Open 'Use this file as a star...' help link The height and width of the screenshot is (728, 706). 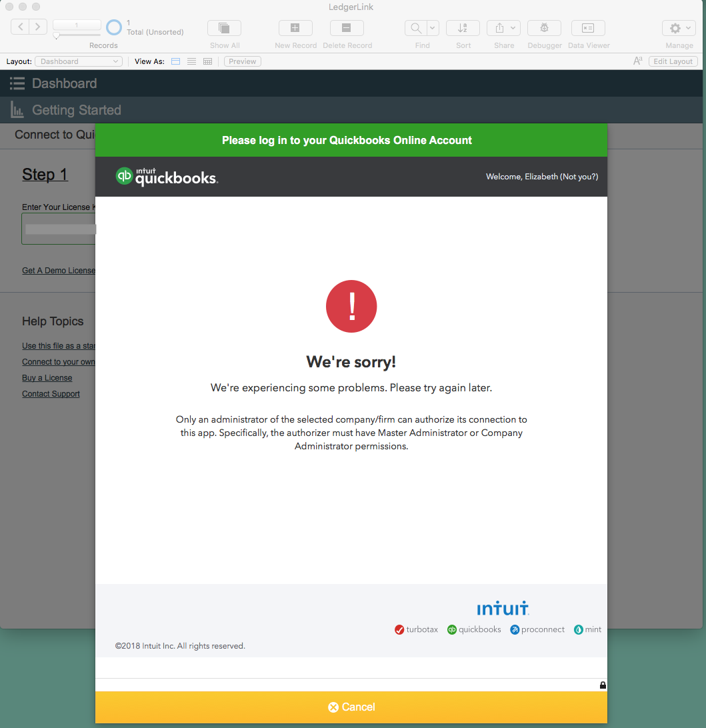coord(59,346)
